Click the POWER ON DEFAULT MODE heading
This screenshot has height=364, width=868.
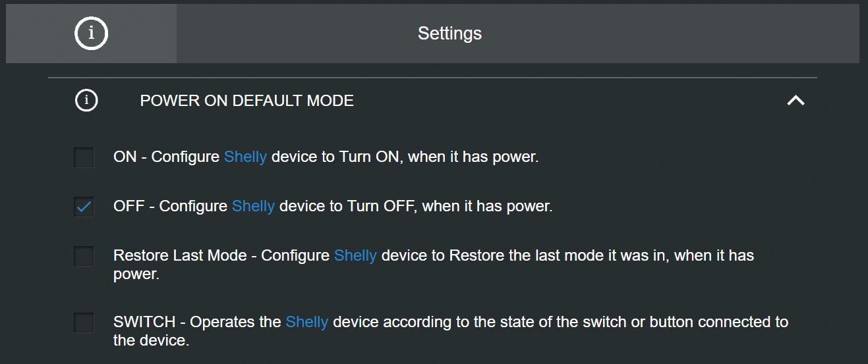click(x=247, y=101)
